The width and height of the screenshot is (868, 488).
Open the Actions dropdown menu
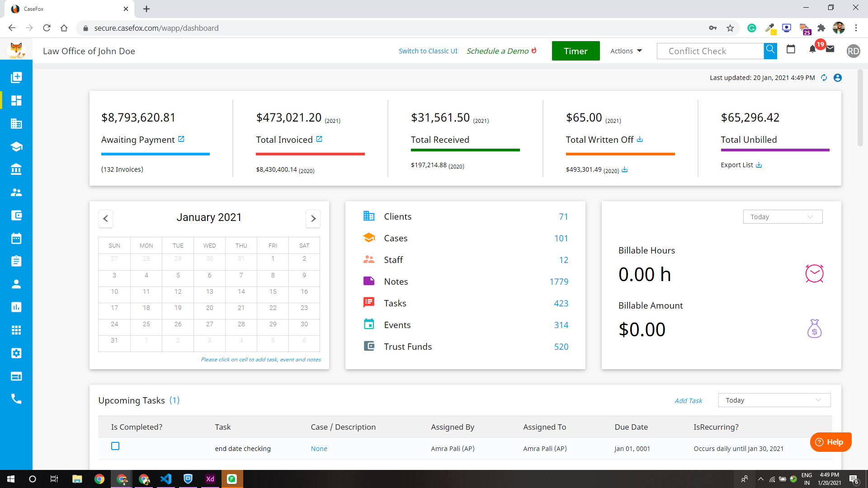coord(625,51)
